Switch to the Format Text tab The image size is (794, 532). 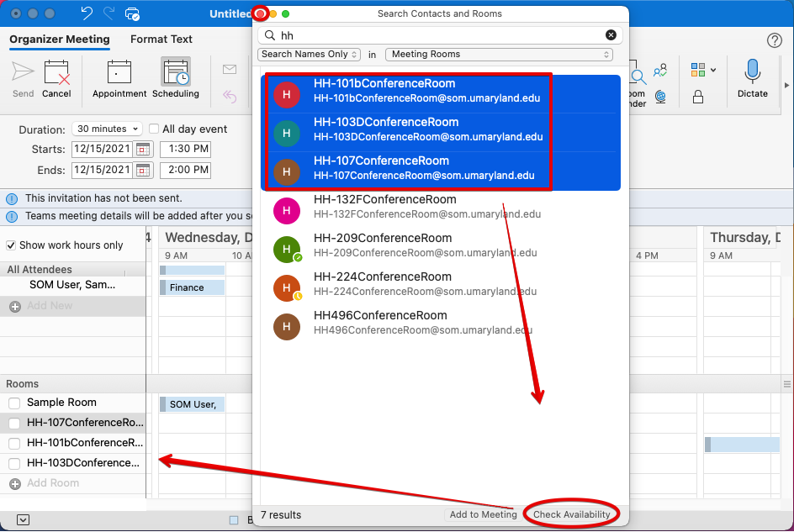(x=161, y=40)
